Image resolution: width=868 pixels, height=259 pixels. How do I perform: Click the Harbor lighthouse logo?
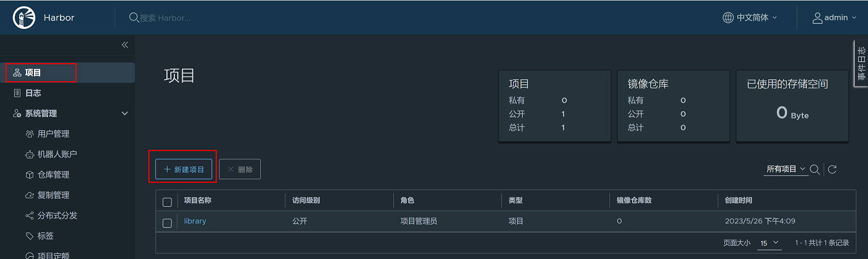(24, 18)
